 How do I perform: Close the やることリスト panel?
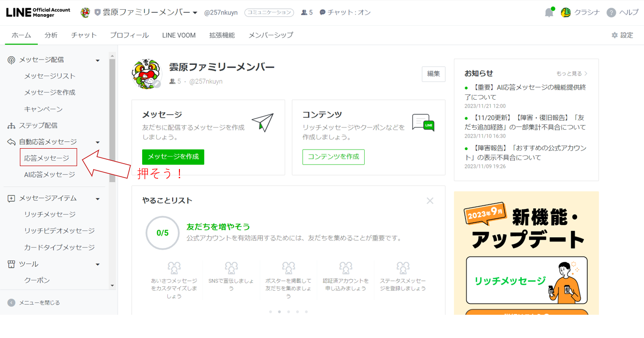point(430,200)
